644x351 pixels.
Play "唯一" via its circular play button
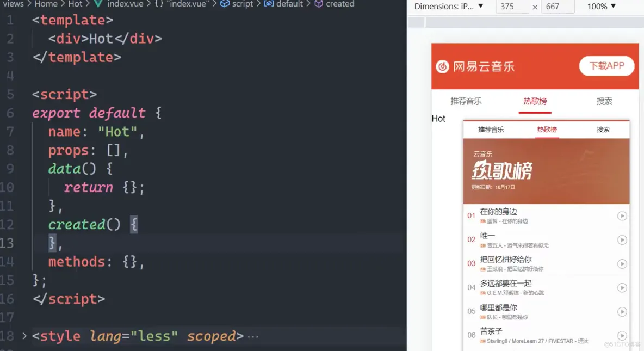[622, 240]
